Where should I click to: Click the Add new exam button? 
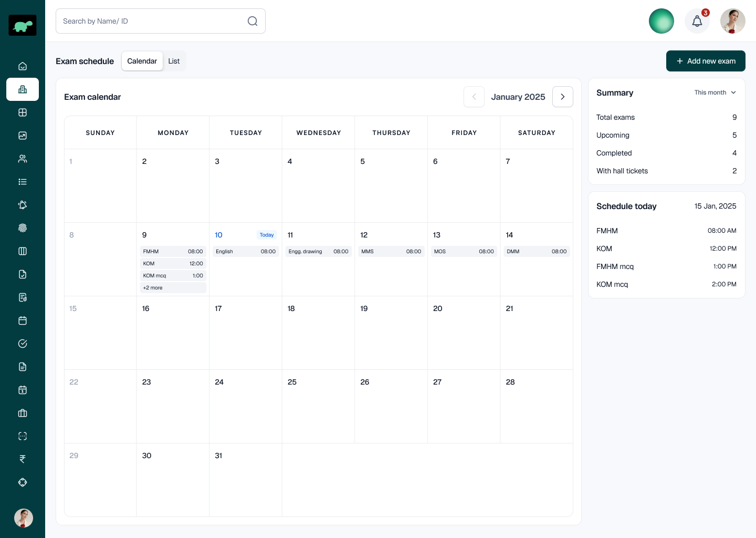[706, 61]
